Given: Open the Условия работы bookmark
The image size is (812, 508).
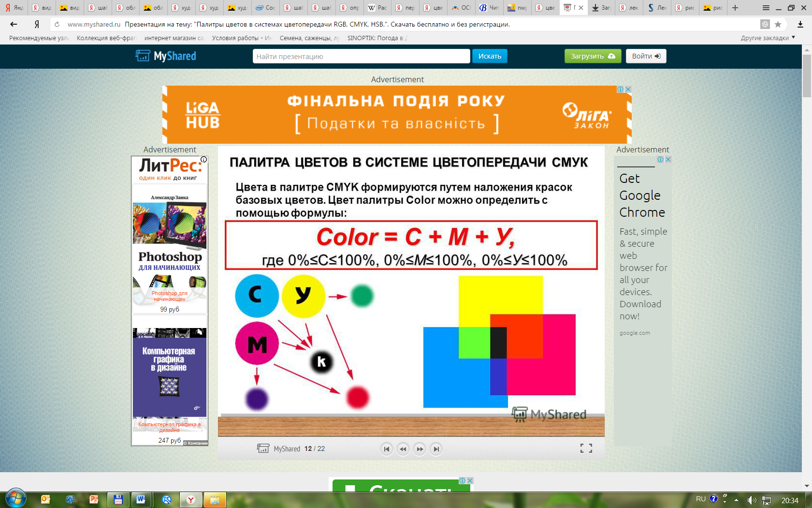Looking at the screenshot, I should (242, 38).
